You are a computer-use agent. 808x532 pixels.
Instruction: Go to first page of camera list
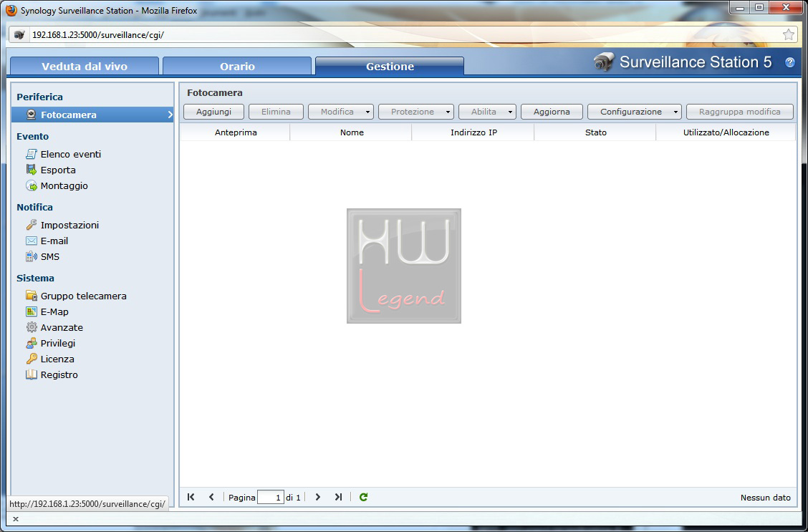point(191,497)
